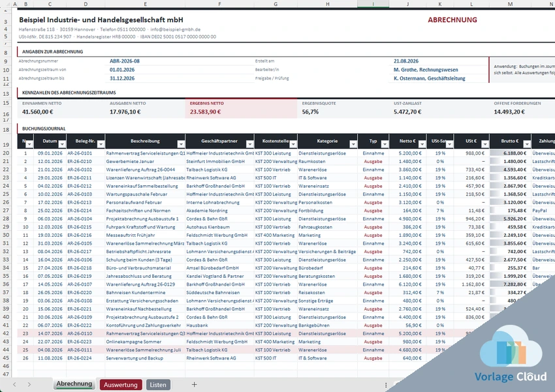Open the USt € column filter dropdown
The width and height of the screenshot is (555, 392).
(485, 144)
